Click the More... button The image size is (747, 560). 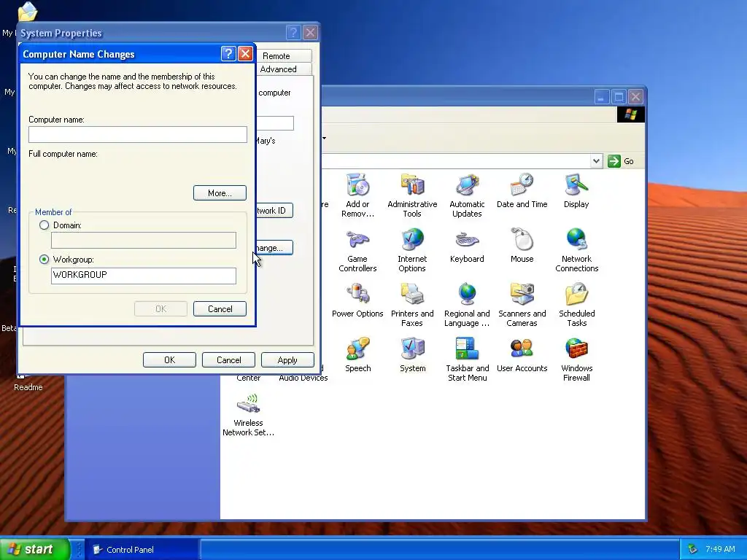click(x=220, y=192)
